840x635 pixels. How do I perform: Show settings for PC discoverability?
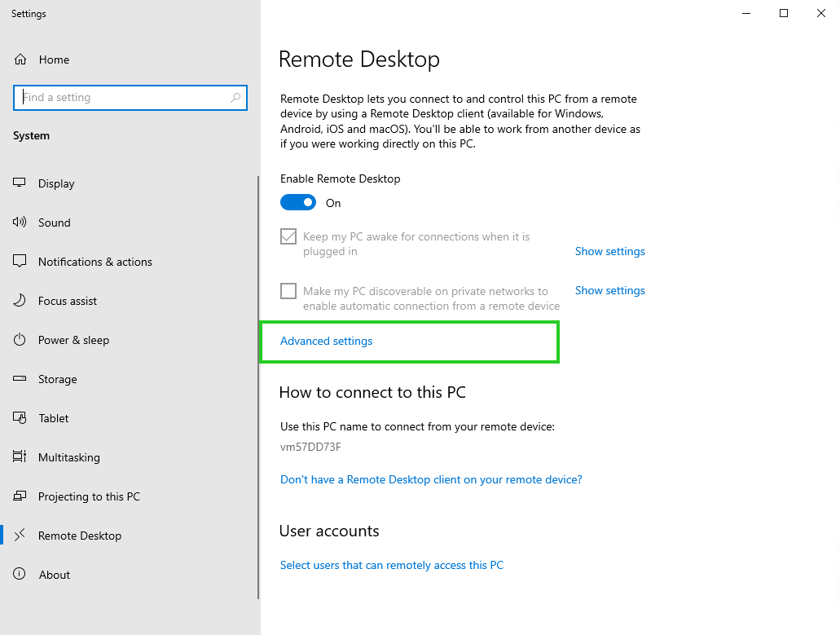click(609, 290)
